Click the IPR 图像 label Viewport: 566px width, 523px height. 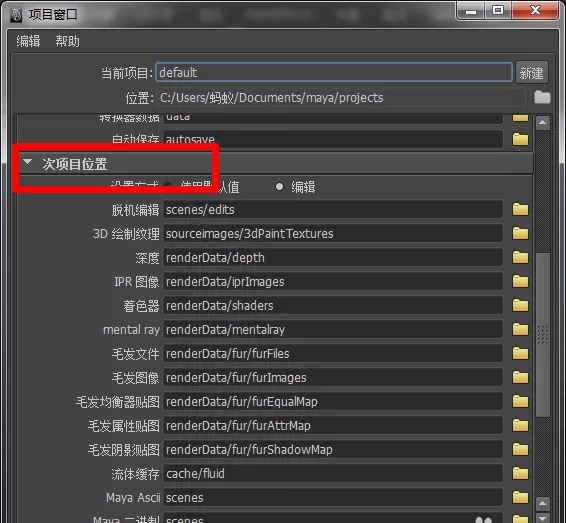coord(136,282)
